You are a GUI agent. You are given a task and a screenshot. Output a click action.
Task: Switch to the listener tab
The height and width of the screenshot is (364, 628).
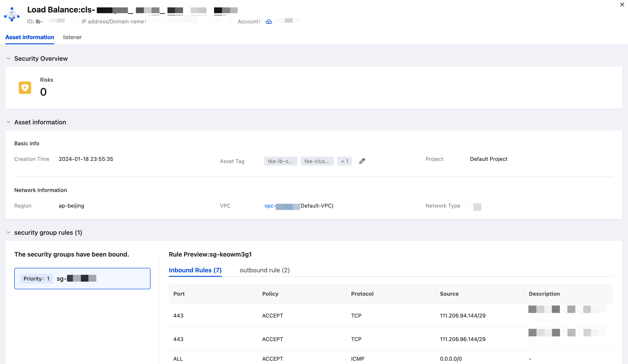72,37
